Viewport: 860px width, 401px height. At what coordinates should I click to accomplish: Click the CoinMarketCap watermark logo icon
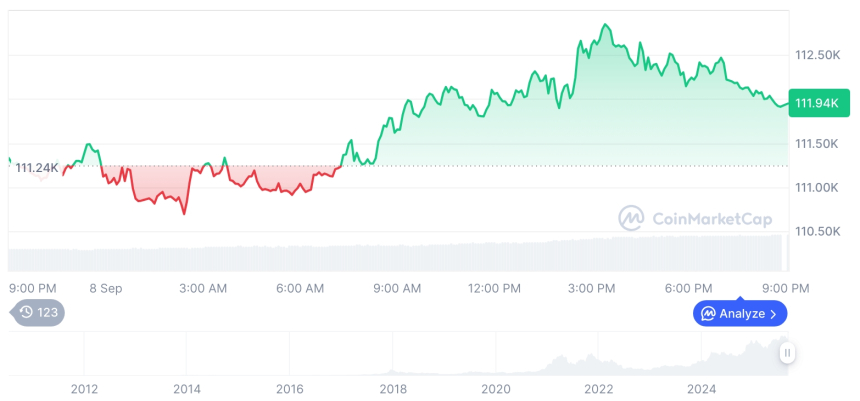pos(631,218)
